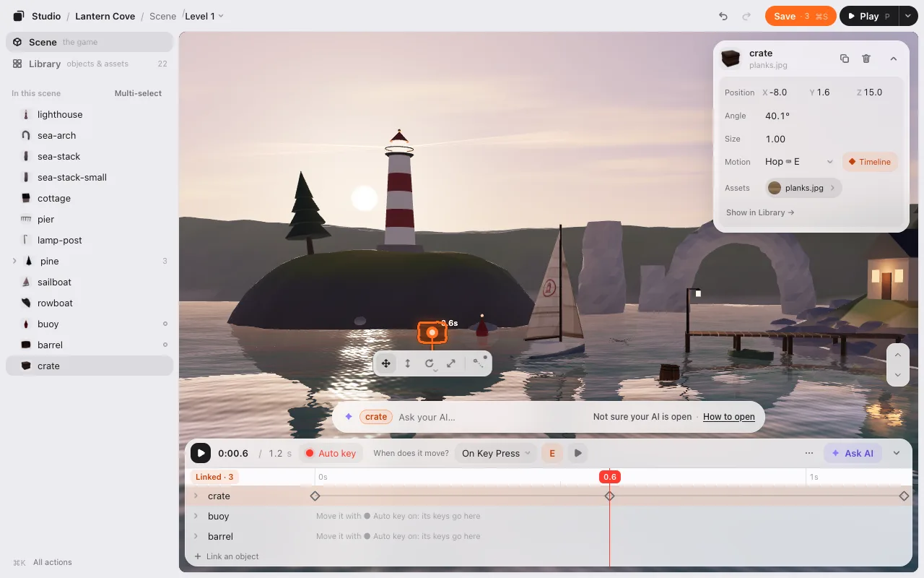
Task: Collapse the crate inspector panel
Action: [x=893, y=59]
